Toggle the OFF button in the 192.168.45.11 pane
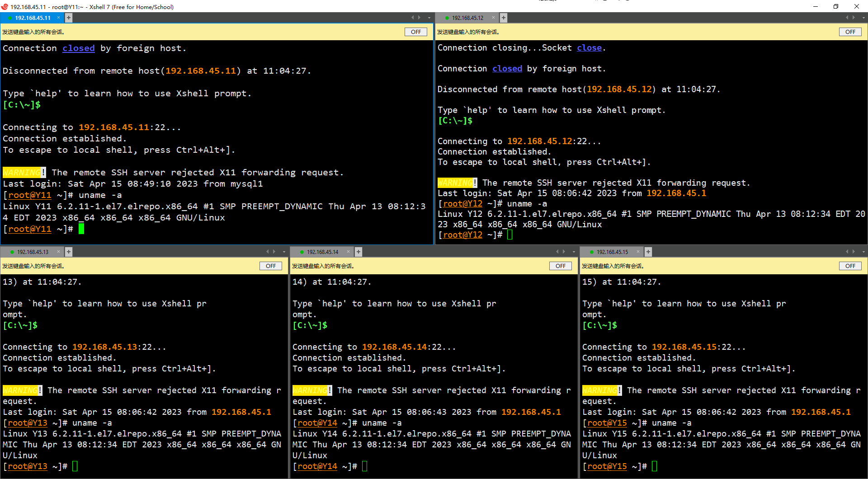868x479 pixels. pos(415,32)
